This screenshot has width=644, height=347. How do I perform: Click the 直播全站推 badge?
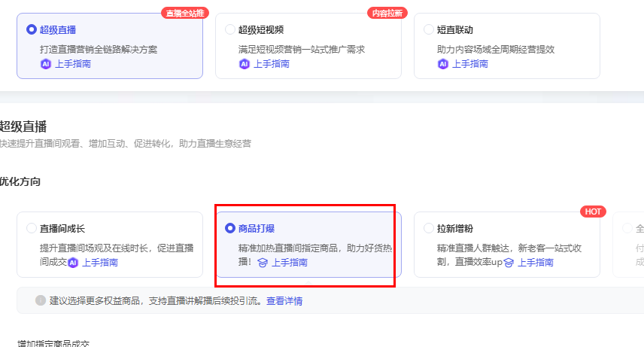pos(184,13)
